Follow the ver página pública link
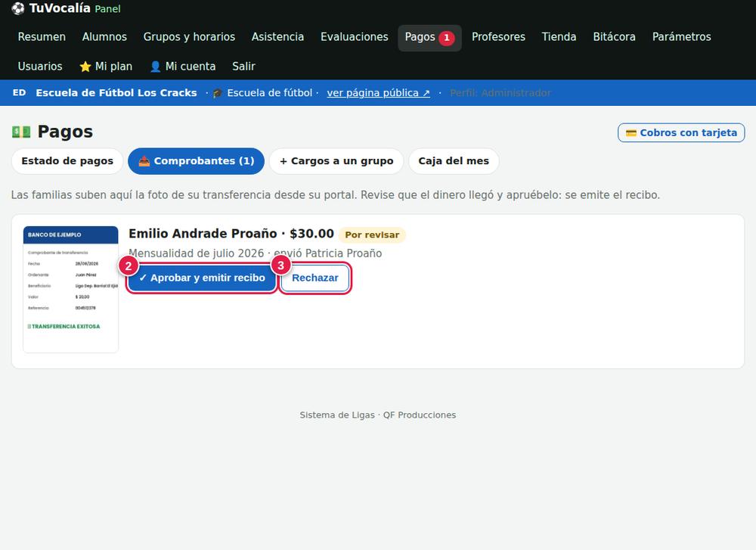756x550 pixels. [379, 93]
